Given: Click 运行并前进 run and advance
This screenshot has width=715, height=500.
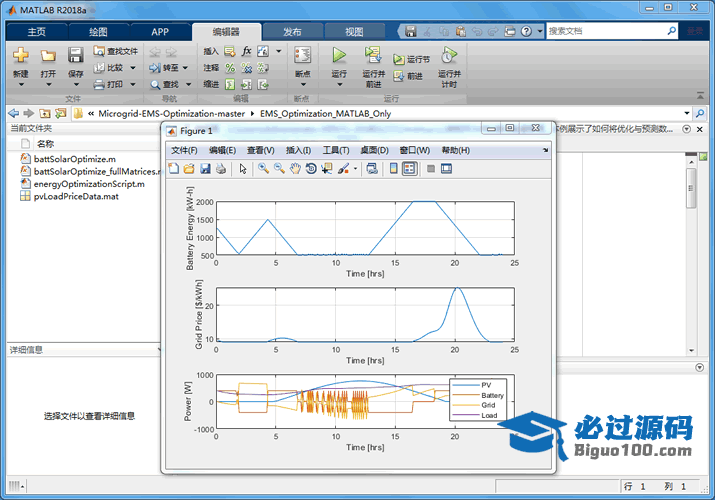Looking at the screenshot, I should click(373, 67).
